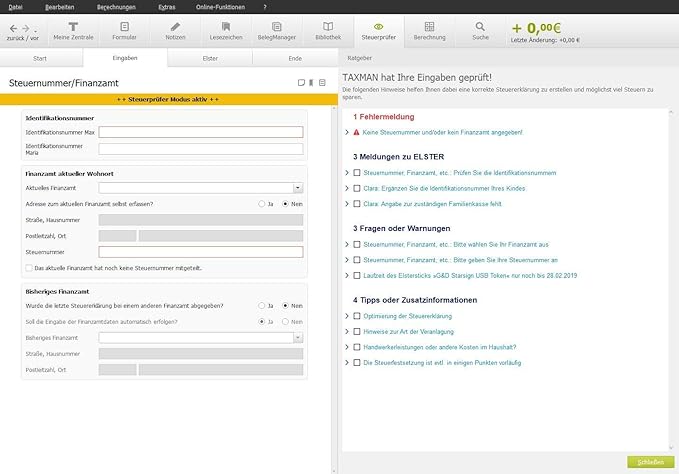Select 'Ja' for Adresse selbst erfassen
This screenshot has width=679, height=474.
tap(262, 203)
